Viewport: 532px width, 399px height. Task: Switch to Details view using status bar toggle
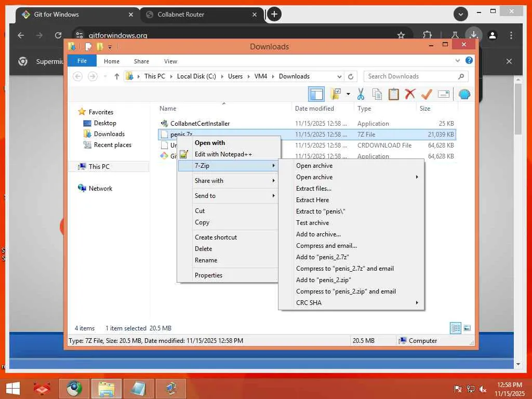click(456, 328)
